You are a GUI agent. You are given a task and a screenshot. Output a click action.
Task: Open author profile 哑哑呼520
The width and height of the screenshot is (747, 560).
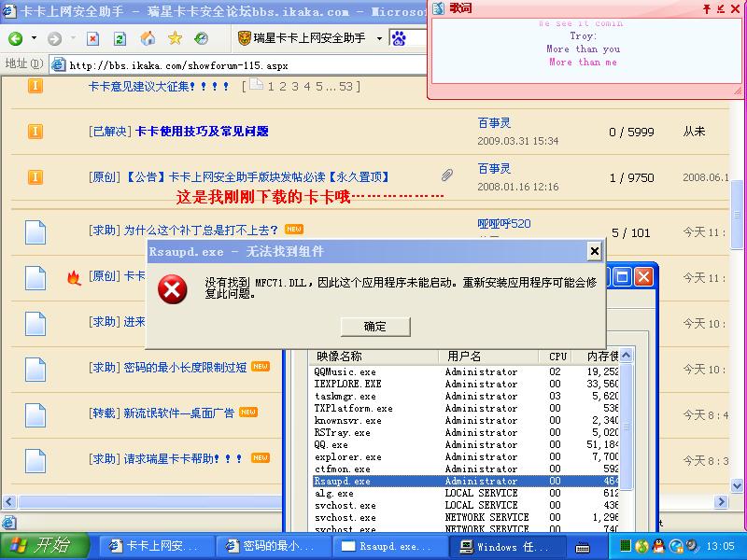(504, 223)
